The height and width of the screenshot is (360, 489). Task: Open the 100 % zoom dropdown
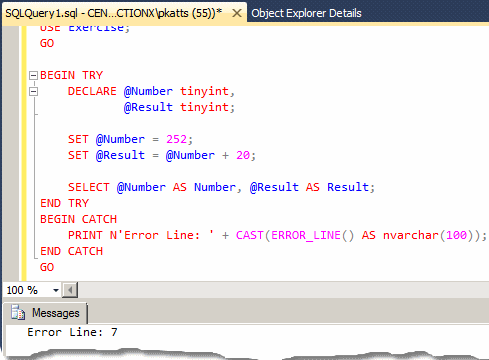(x=56, y=290)
